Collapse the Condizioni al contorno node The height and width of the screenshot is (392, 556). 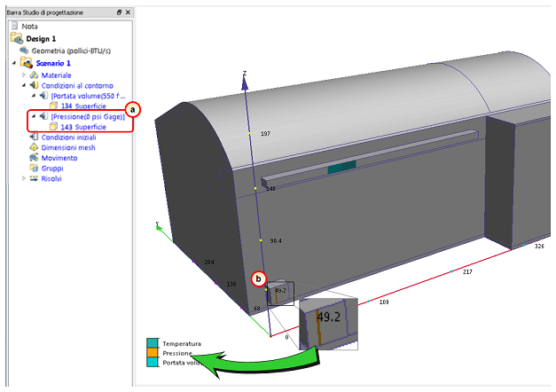coord(24,85)
